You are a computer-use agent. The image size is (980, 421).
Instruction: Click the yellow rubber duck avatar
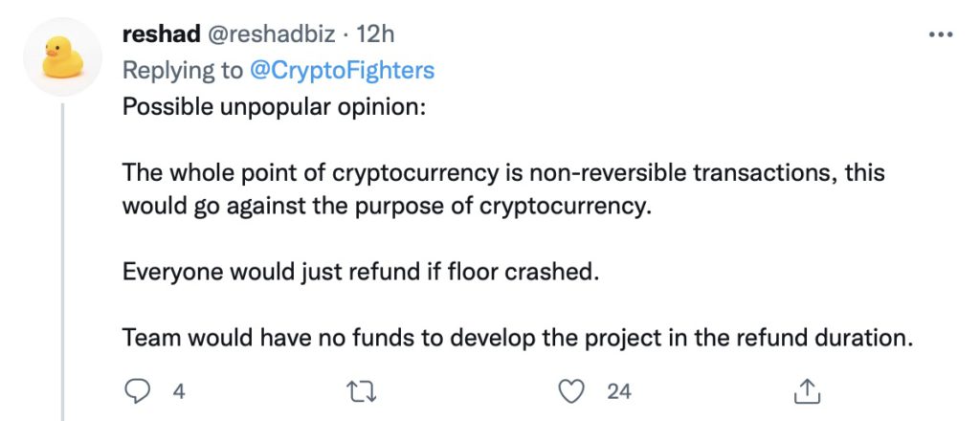pos(62,56)
